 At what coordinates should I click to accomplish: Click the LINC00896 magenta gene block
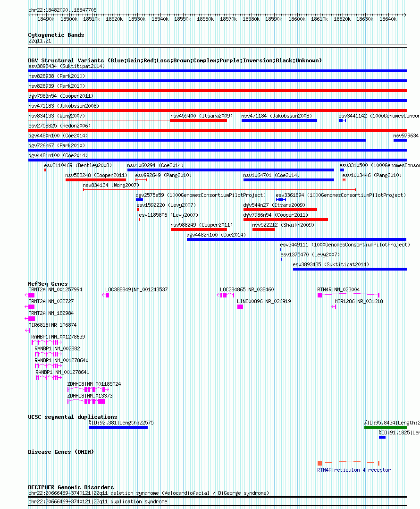[240, 307]
